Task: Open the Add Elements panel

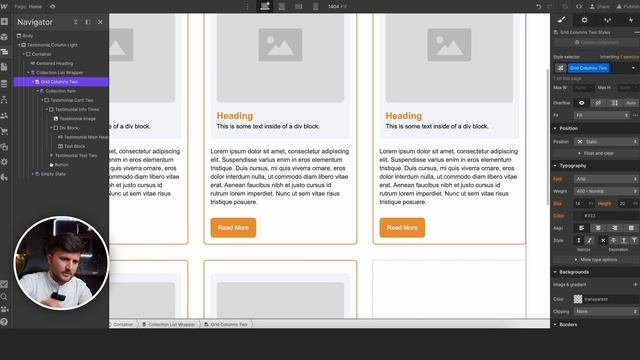Action: coord(4,22)
